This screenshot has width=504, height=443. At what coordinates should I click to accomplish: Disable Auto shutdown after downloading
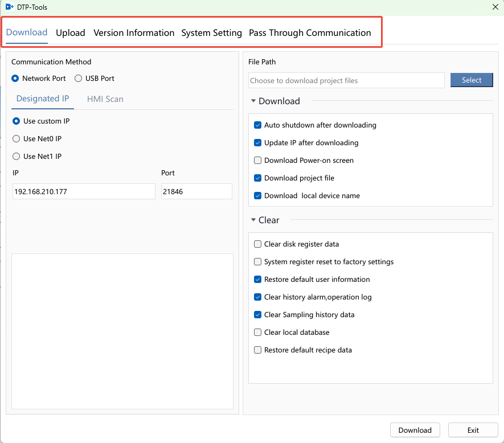point(257,125)
